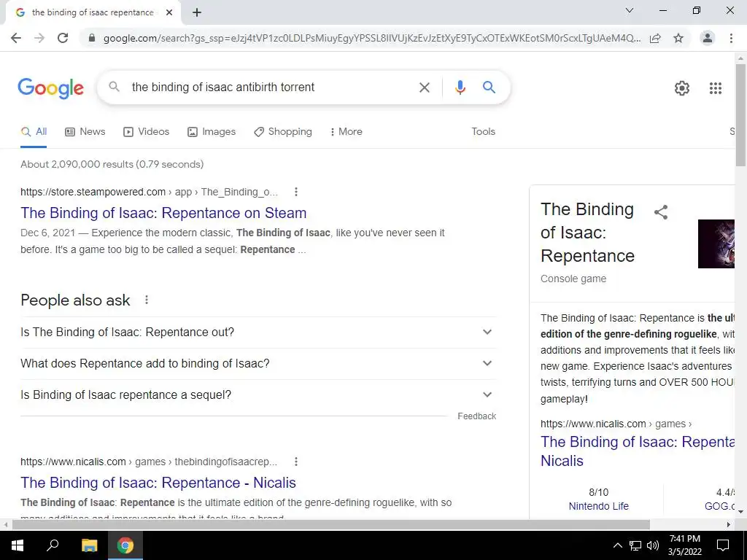This screenshot has width=747, height=560.
Task: Open options for the Nicalis result
Action: (296, 462)
